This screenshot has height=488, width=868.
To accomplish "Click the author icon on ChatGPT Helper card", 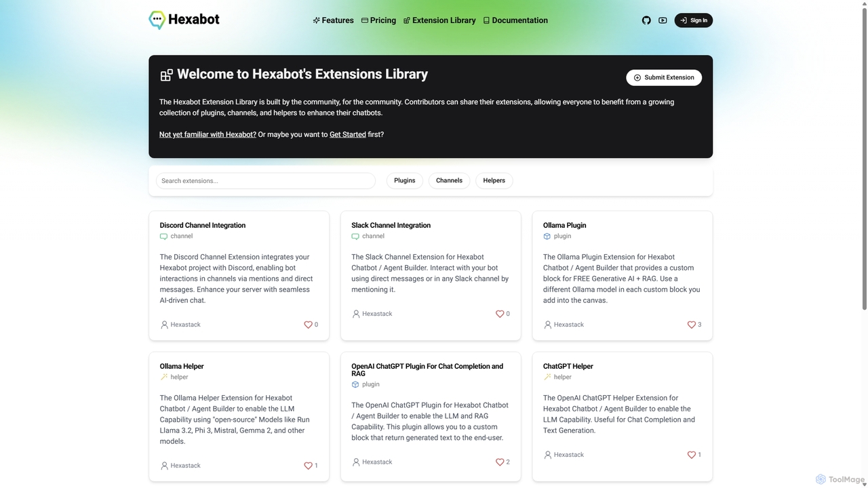I will click(548, 455).
